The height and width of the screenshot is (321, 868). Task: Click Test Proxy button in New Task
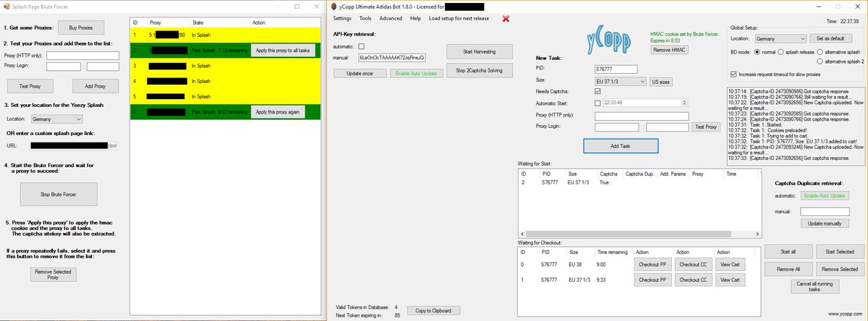(707, 127)
